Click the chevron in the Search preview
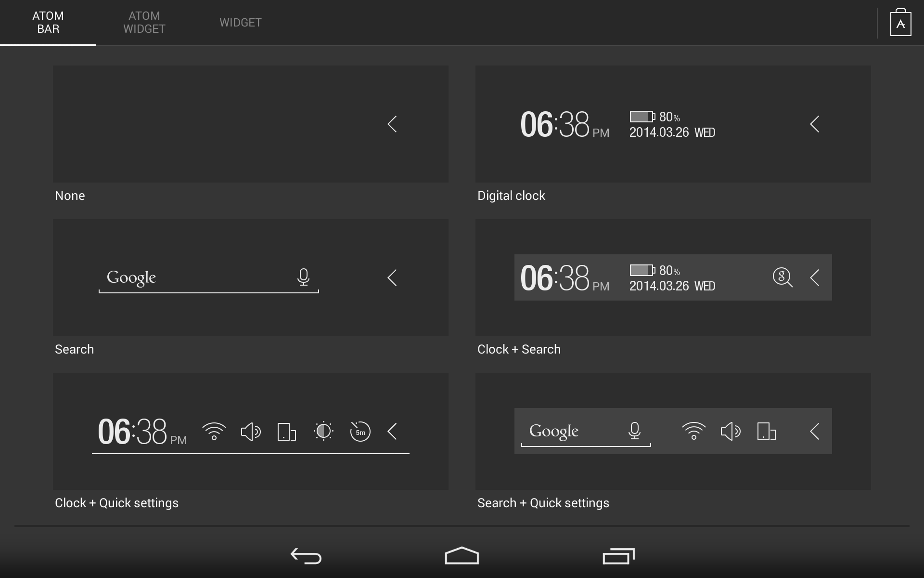Viewport: 924px width, 578px height. coord(392,277)
